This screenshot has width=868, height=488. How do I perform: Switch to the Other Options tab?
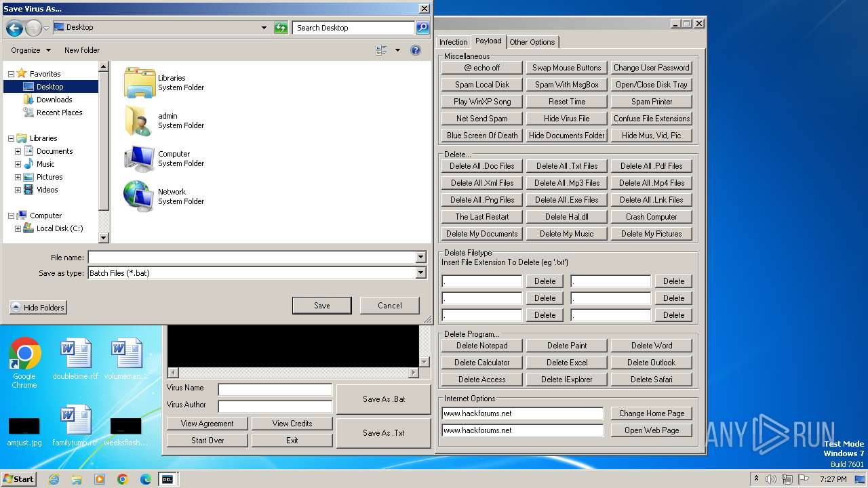point(532,42)
